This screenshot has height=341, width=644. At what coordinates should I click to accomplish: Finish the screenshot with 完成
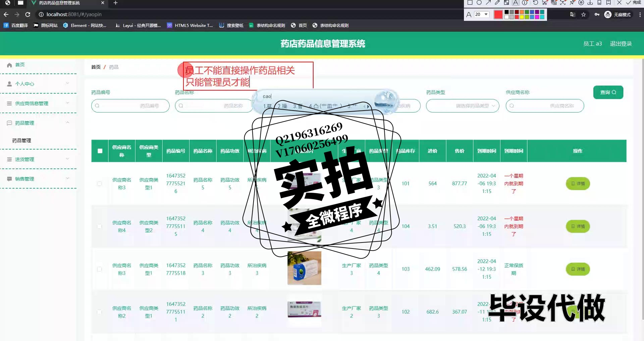(x=633, y=2)
